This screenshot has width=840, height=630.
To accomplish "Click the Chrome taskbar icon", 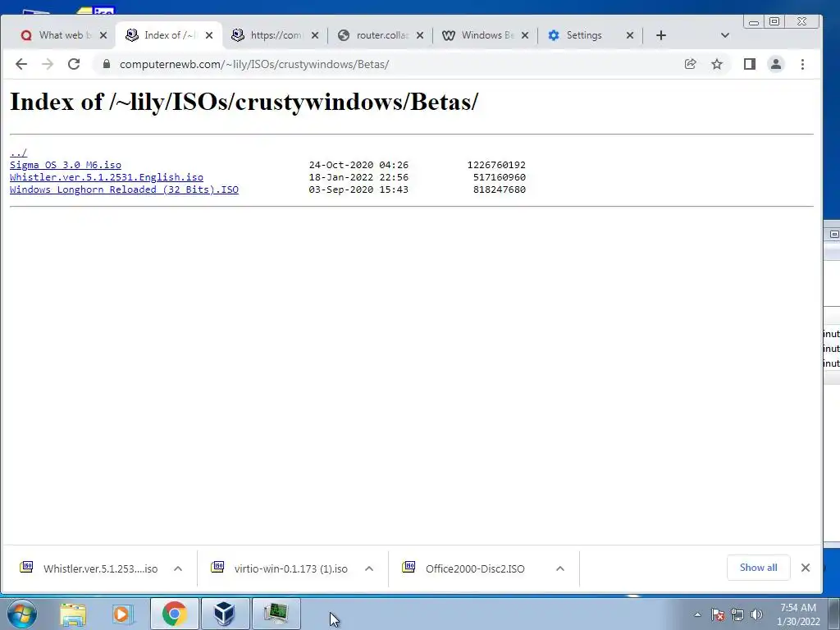I will coord(175,614).
